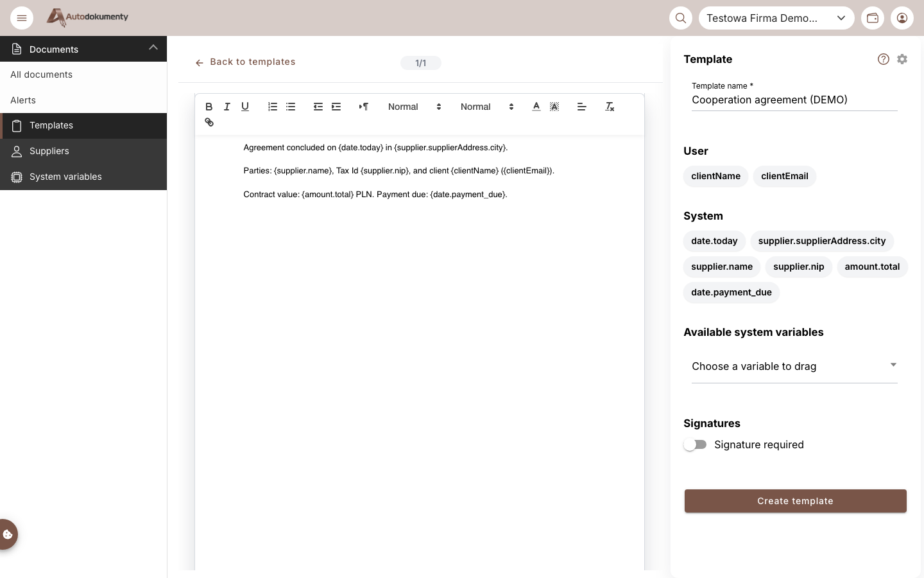The height and width of the screenshot is (578, 924).
Task: Open the second Normal size dropdown
Action: 487,107
